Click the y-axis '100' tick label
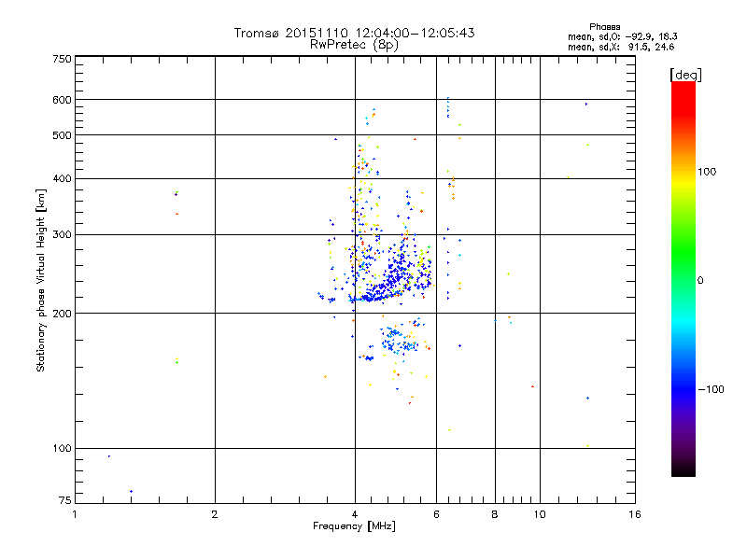The height and width of the screenshot is (560, 747). [62, 449]
